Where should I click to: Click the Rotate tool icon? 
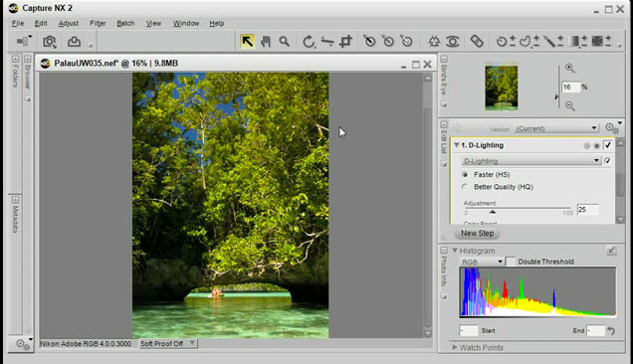[309, 41]
